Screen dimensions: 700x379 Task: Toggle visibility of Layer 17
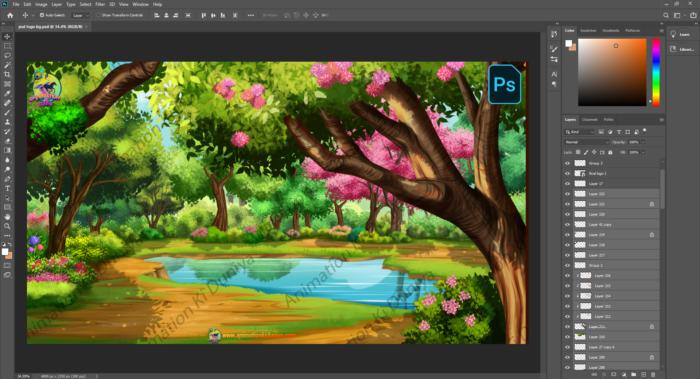[567, 184]
